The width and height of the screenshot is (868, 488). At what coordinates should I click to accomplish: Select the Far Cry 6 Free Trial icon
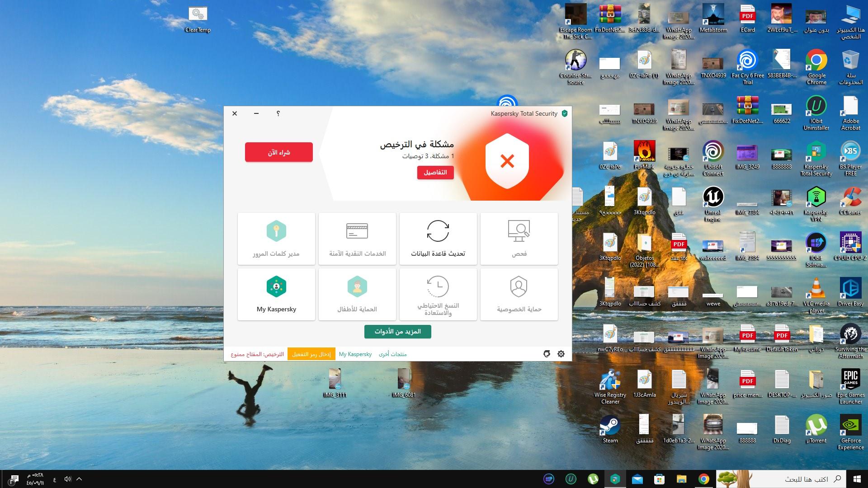pyautogui.click(x=748, y=67)
